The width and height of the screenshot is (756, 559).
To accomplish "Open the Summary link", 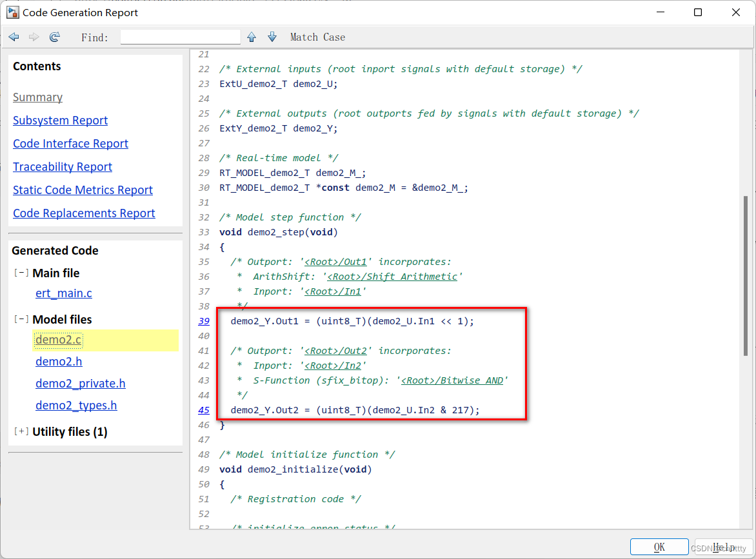I will [x=37, y=97].
